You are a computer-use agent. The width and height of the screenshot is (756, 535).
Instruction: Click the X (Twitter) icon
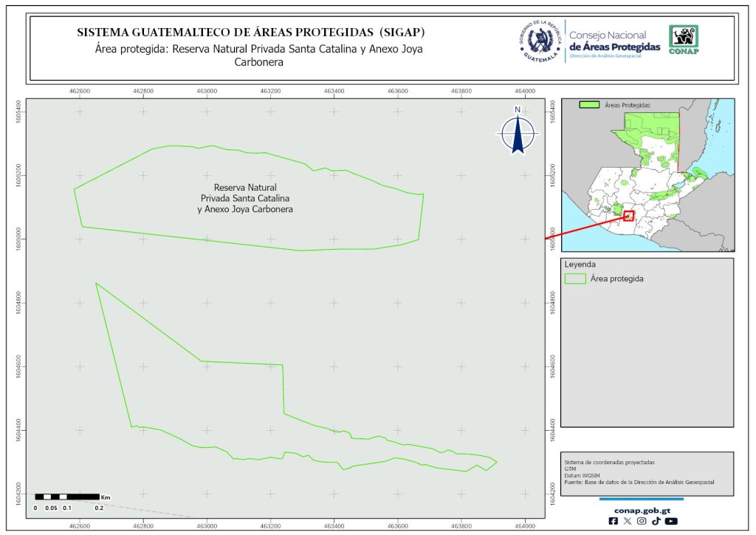click(x=628, y=521)
